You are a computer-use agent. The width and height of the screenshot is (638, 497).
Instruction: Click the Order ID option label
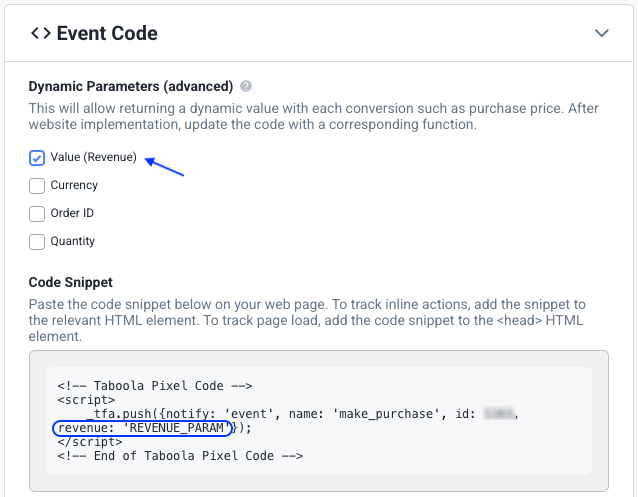tap(72, 213)
